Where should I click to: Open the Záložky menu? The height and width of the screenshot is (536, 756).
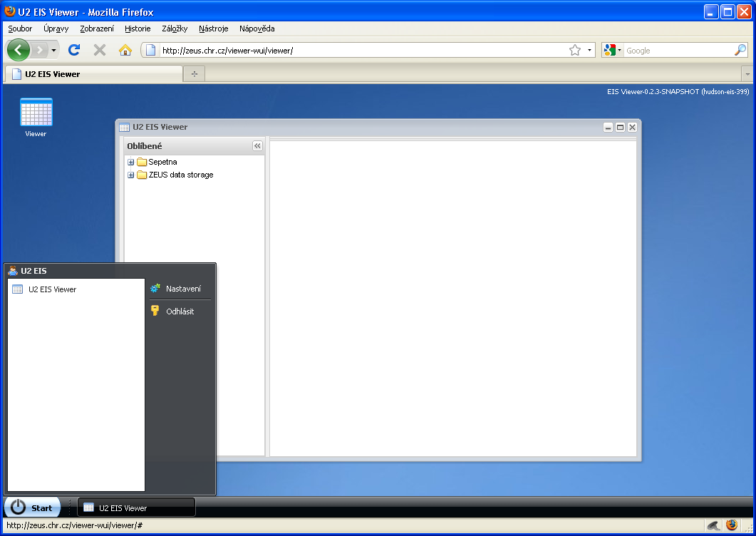175,29
